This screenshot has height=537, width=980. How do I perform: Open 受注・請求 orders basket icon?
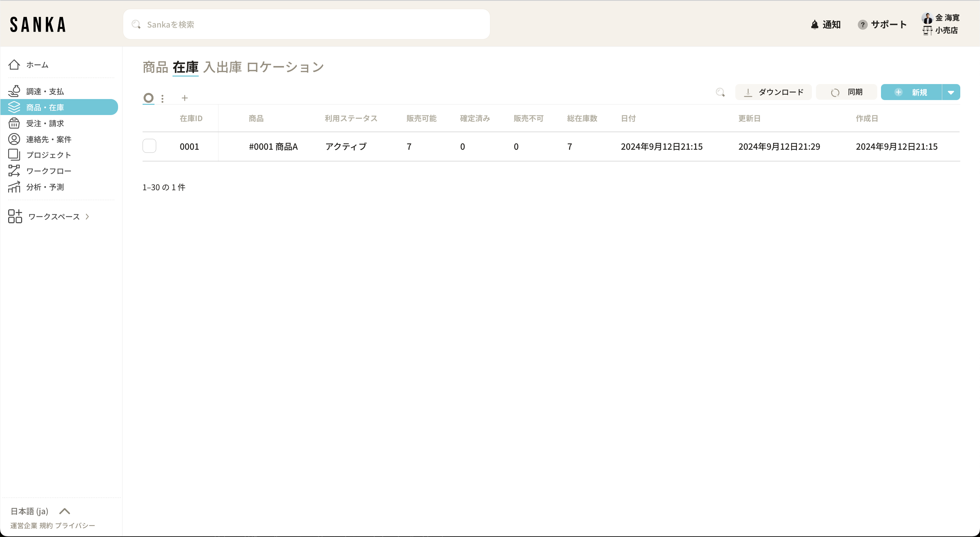(x=14, y=123)
